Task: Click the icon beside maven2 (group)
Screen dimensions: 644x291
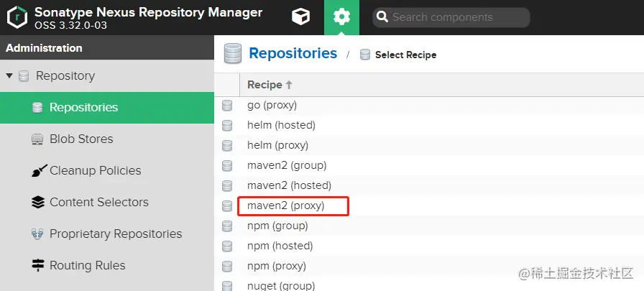Action: 227,166
